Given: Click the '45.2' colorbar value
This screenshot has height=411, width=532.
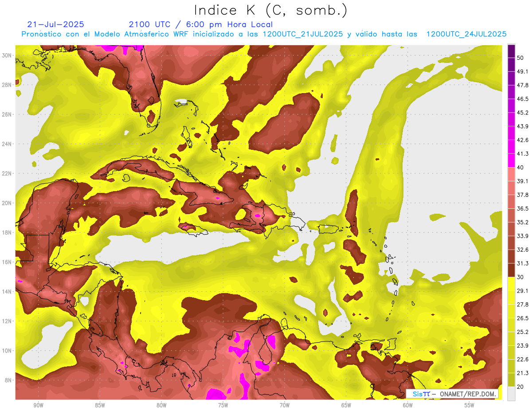Looking at the screenshot, I should coord(523,113).
